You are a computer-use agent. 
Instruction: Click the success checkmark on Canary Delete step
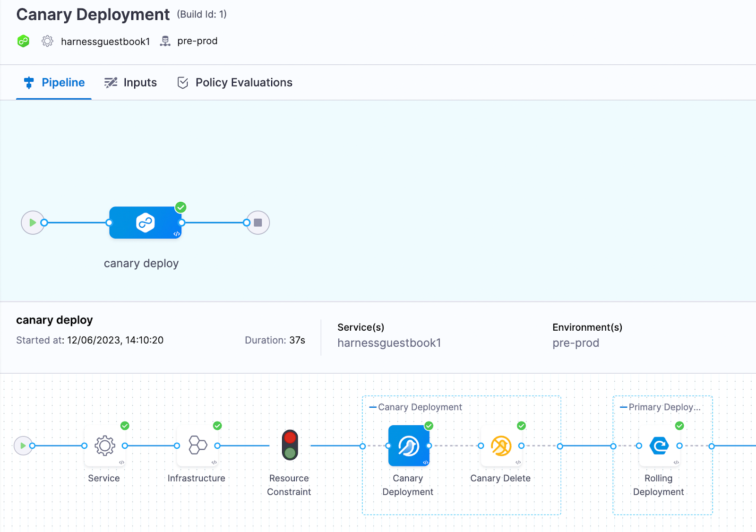click(x=521, y=426)
